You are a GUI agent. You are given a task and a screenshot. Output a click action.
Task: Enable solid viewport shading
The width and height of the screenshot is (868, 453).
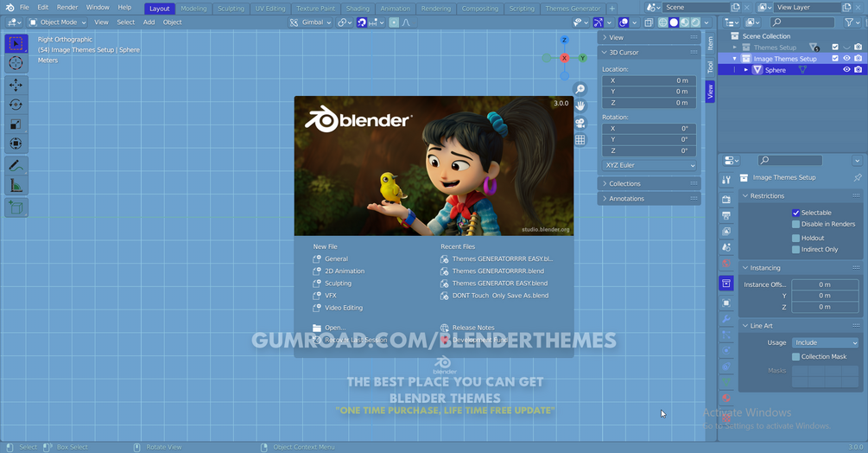pos(674,22)
